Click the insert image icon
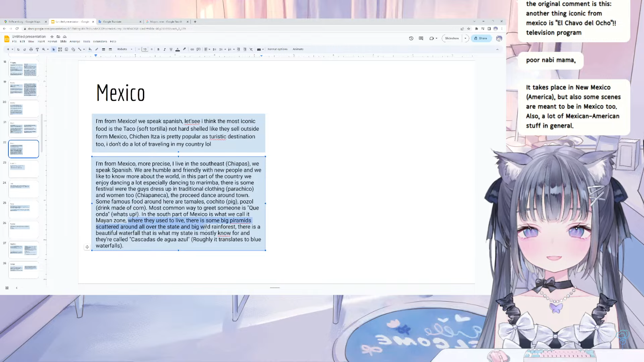Viewport: 644px width, 362px height. click(x=66, y=49)
